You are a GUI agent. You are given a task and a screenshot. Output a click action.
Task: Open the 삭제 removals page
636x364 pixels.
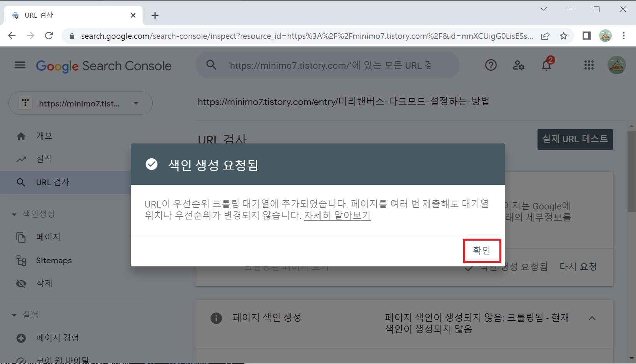[44, 283]
